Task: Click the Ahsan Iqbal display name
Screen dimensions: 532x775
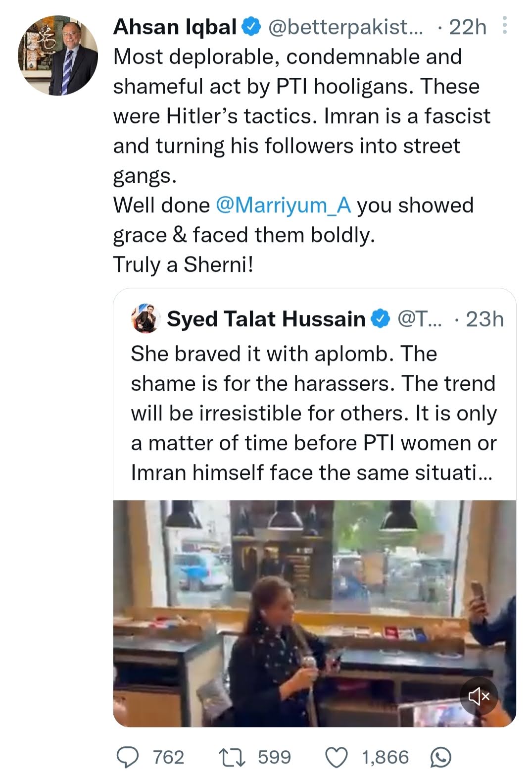Action: 175,27
